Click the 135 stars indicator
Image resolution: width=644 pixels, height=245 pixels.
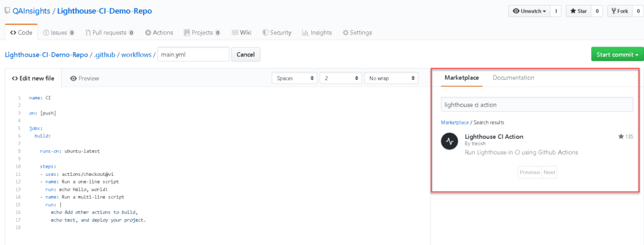point(626,136)
